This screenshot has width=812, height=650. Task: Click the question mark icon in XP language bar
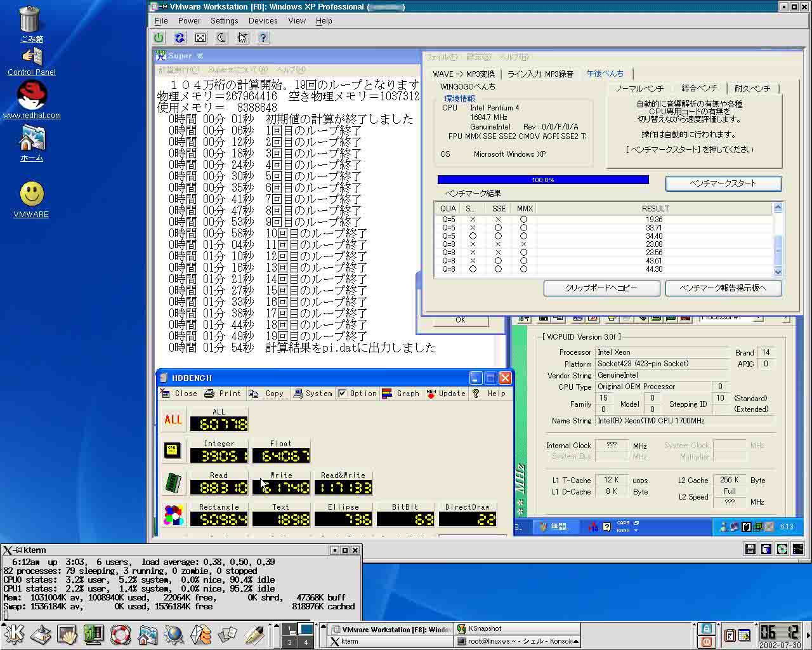pos(606,527)
